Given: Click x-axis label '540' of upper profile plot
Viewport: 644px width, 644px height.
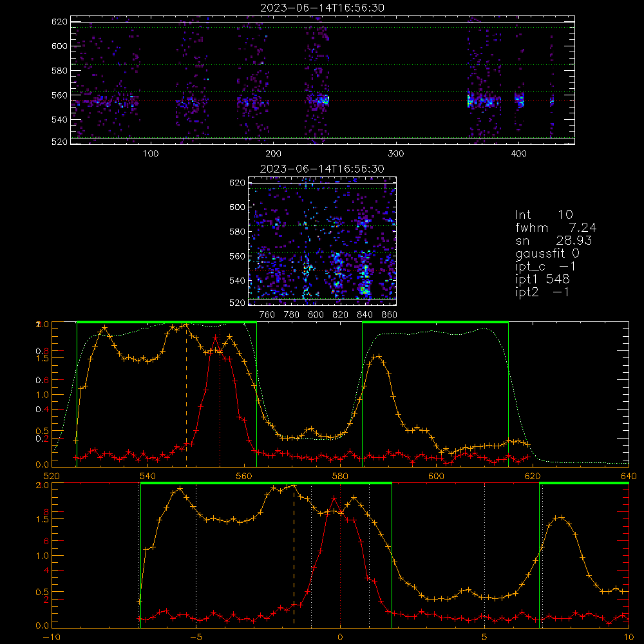Looking at the screenshot, I should 148,476.
